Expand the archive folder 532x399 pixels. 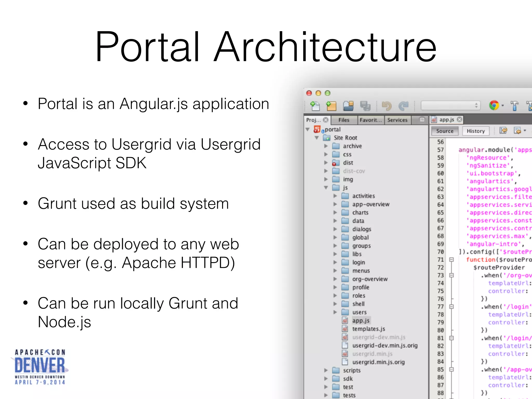click(326, 146)
